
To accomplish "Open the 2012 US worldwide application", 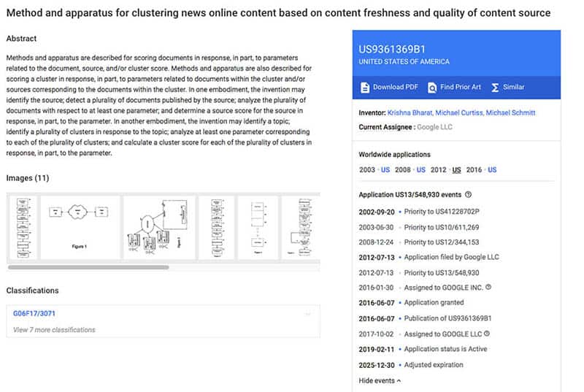I will tap(457, 170).
